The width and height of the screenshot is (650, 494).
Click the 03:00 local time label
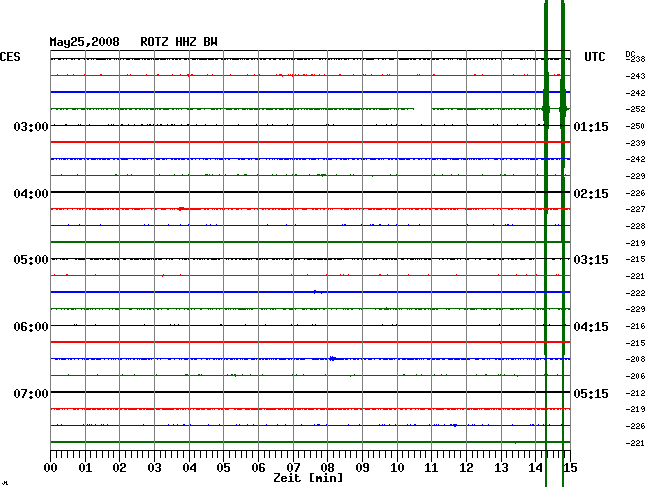pyautogui.click(x=31, y=126)
